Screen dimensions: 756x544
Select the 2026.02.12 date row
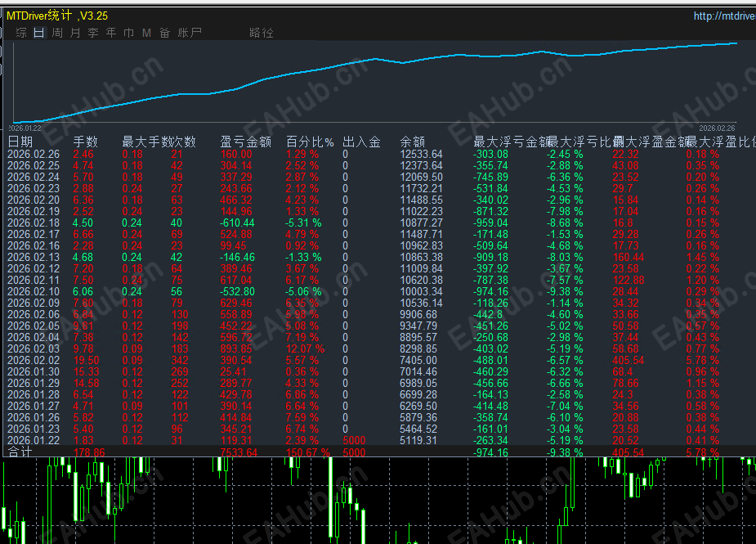pyautogui.click(x=34, y=269)
